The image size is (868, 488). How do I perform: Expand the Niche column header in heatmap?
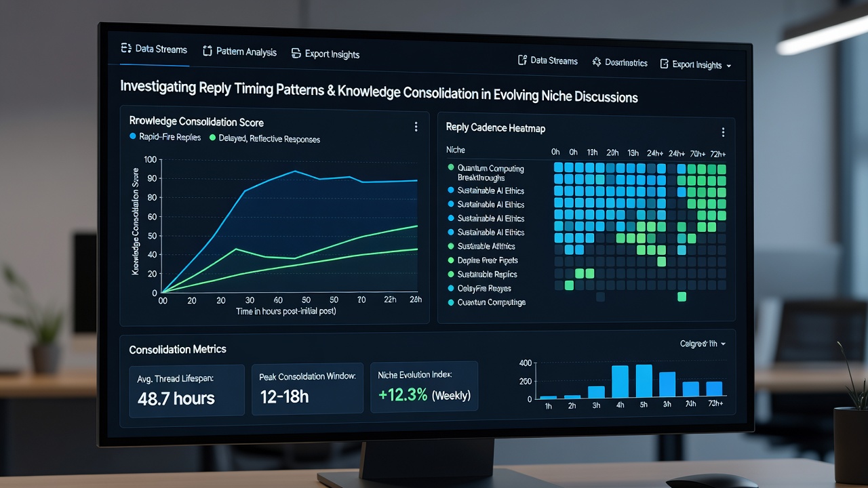tap(456, 149)
